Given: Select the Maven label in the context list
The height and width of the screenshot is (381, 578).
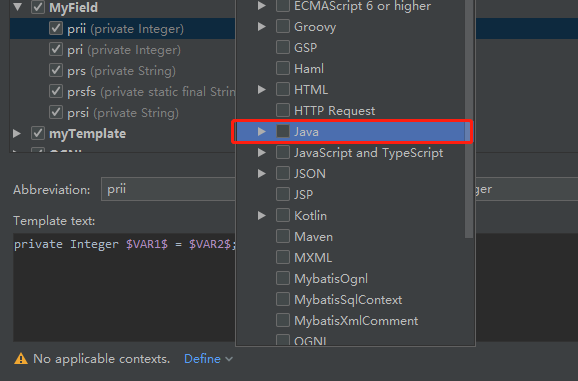Looking at the screenshot, I should pyautogui.click(x=313, y=237).
